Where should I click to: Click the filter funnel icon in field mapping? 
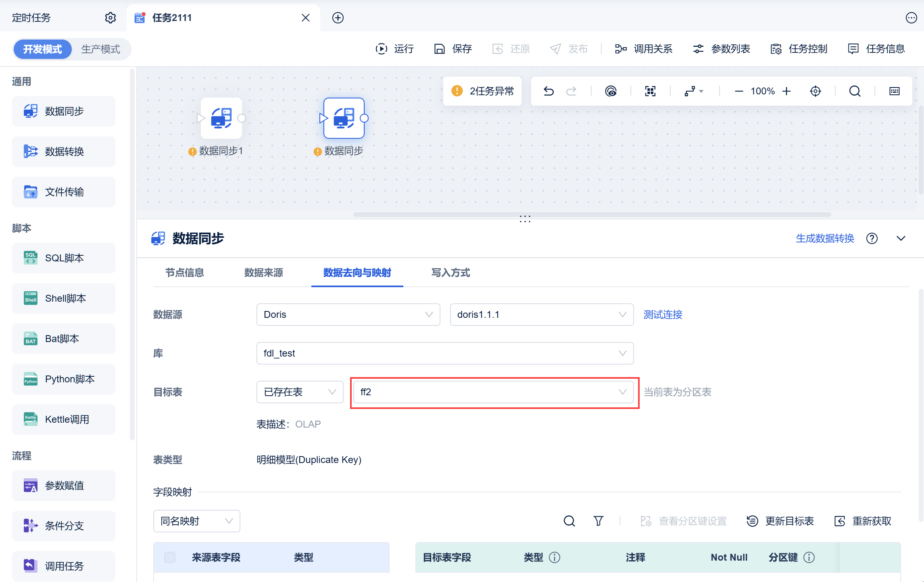point(598,521)
